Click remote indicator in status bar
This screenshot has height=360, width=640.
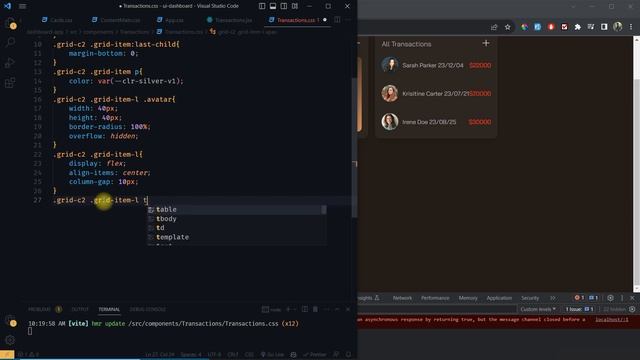point(7,355)
